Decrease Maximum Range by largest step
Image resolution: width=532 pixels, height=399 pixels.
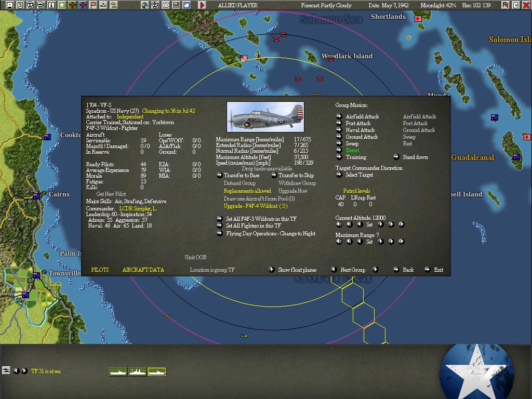[x=339, y=242]
